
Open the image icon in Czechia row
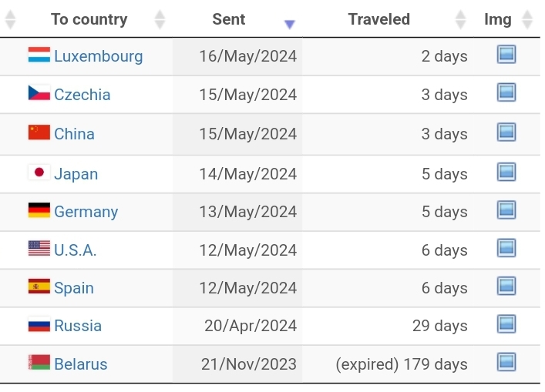point(506,92)
